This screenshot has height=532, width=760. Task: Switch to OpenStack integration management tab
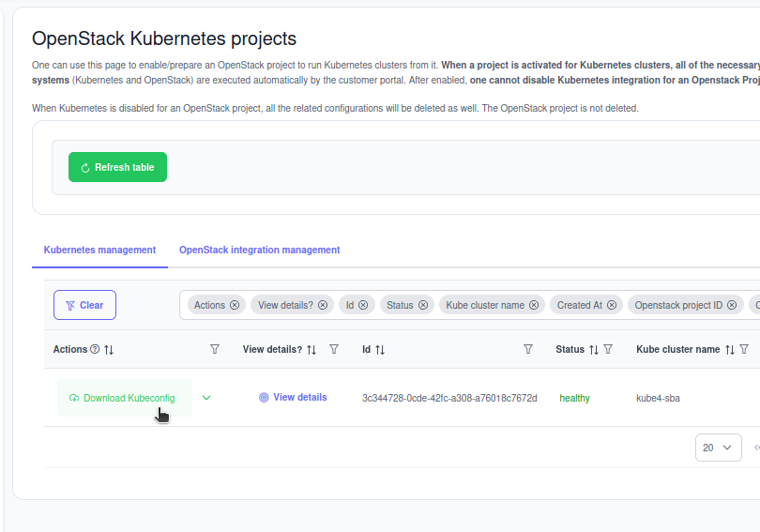[x=259, y=251]
